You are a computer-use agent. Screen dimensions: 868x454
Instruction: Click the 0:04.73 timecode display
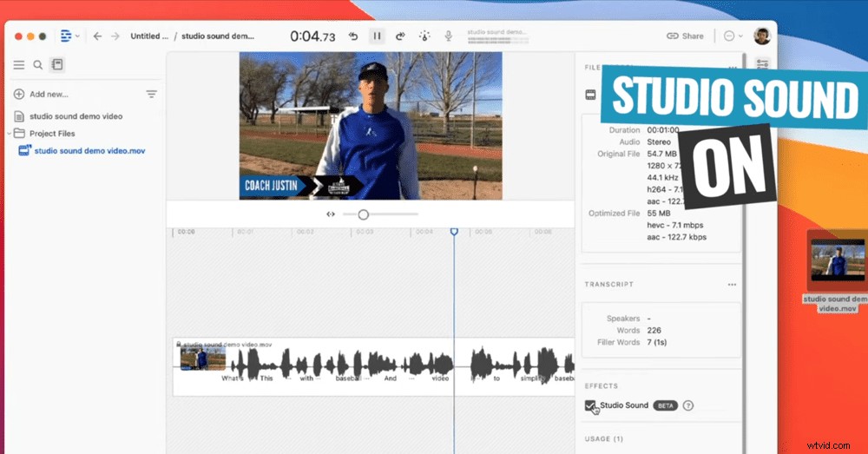coord(312,36)
